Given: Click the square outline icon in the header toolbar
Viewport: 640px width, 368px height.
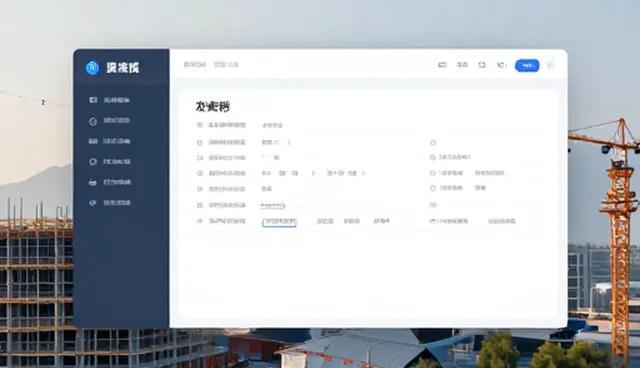Looking at the screenshot, I should tap(482, 65).
